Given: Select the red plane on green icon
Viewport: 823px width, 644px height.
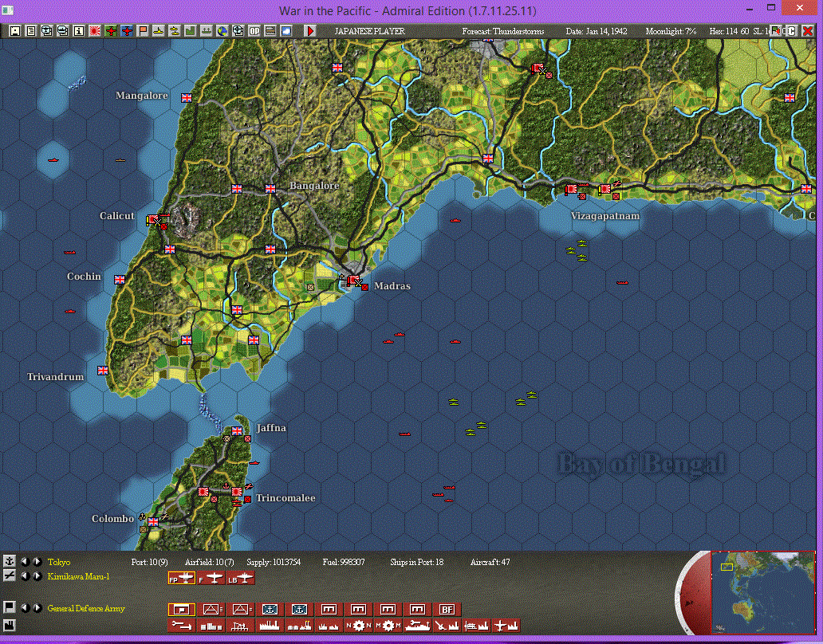Looking at the screenshot, I should point(111,31).
